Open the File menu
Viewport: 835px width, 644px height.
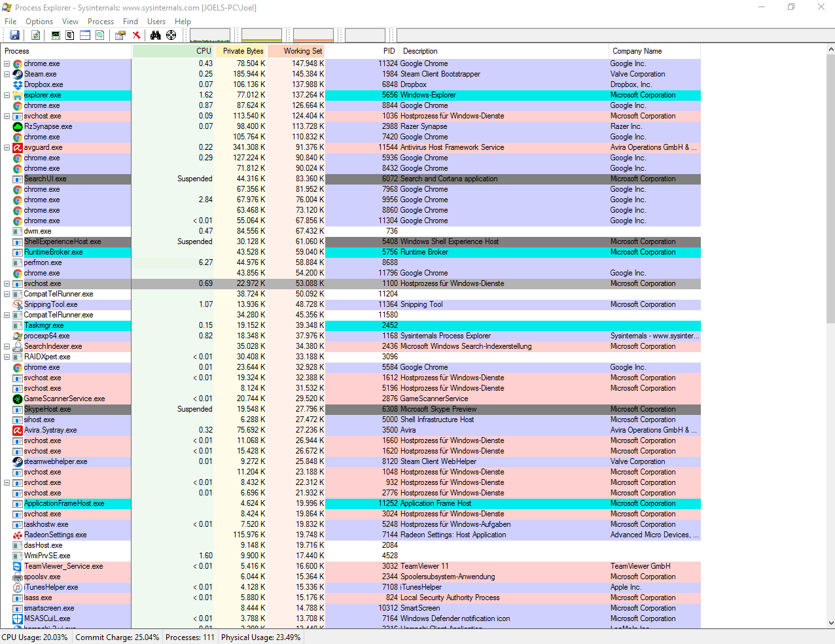pyautogui.click(x=10, y=22)
